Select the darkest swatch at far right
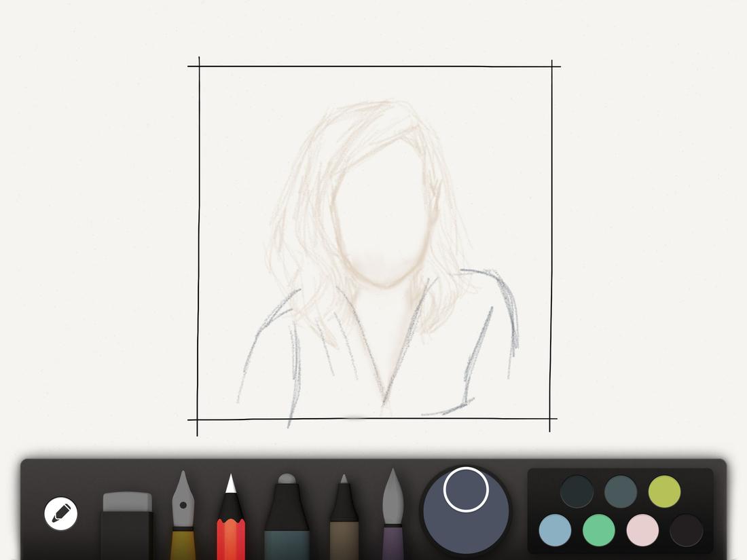747x560 pixels. (x=686, y=531)
